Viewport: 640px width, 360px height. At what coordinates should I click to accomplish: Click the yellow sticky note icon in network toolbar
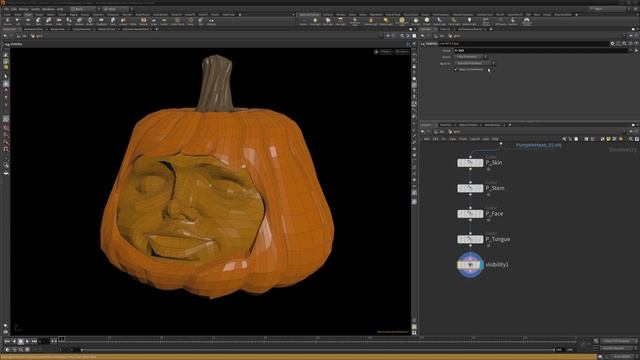click(x=609, y=139)
